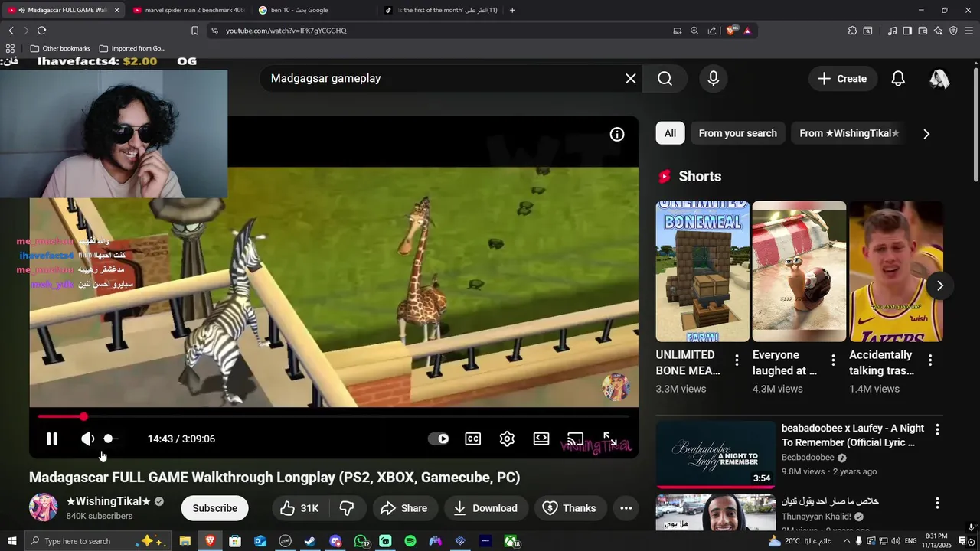Search by voice microphone button
Viewport: 980px width, 551px height.
coord(714,79)
